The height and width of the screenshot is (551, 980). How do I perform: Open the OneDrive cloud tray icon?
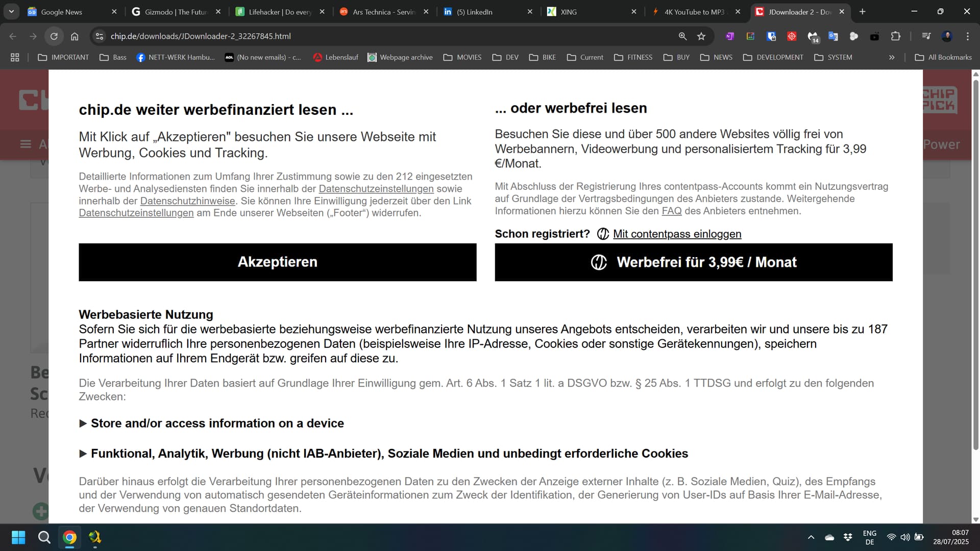(x=829, y=537)
